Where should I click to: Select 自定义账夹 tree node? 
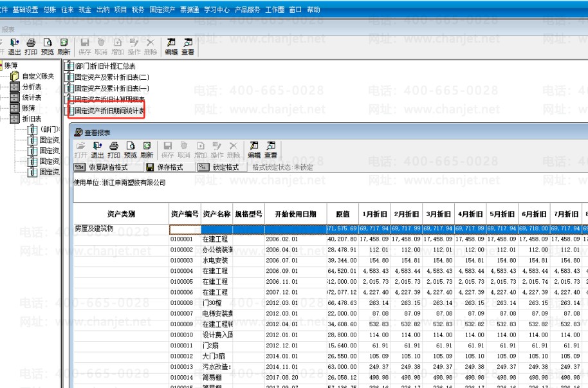(x=38, y=76)
